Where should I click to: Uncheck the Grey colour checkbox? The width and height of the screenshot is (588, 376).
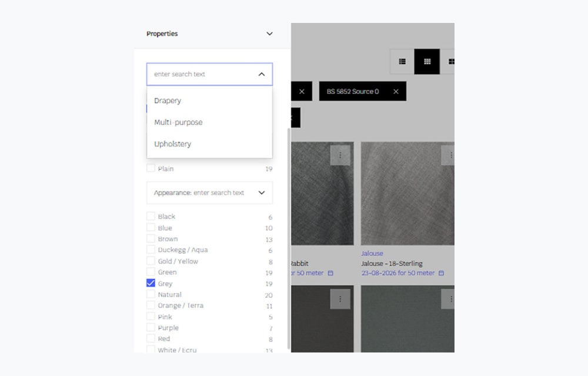tap(151, 283)
